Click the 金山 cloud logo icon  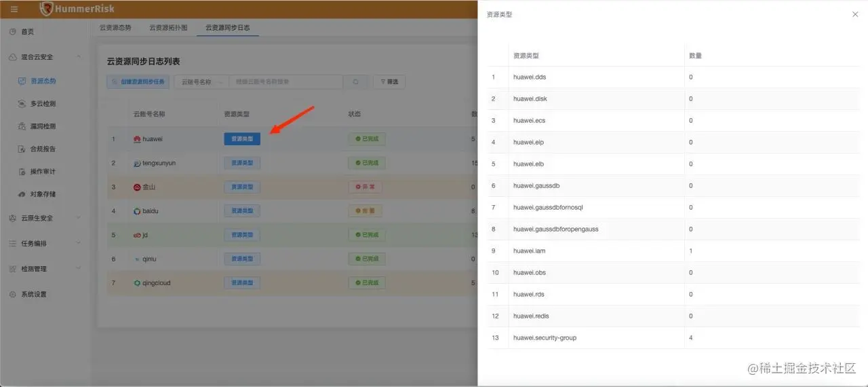[137, 187]
